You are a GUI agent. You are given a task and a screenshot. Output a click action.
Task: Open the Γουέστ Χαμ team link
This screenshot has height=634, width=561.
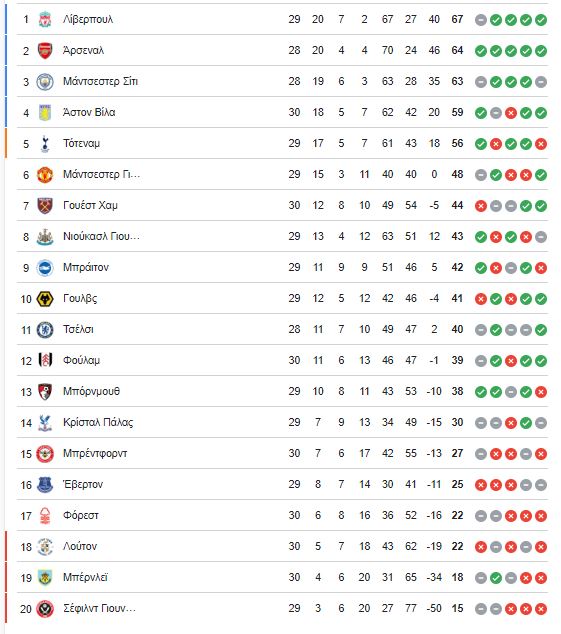pos(90,205)
